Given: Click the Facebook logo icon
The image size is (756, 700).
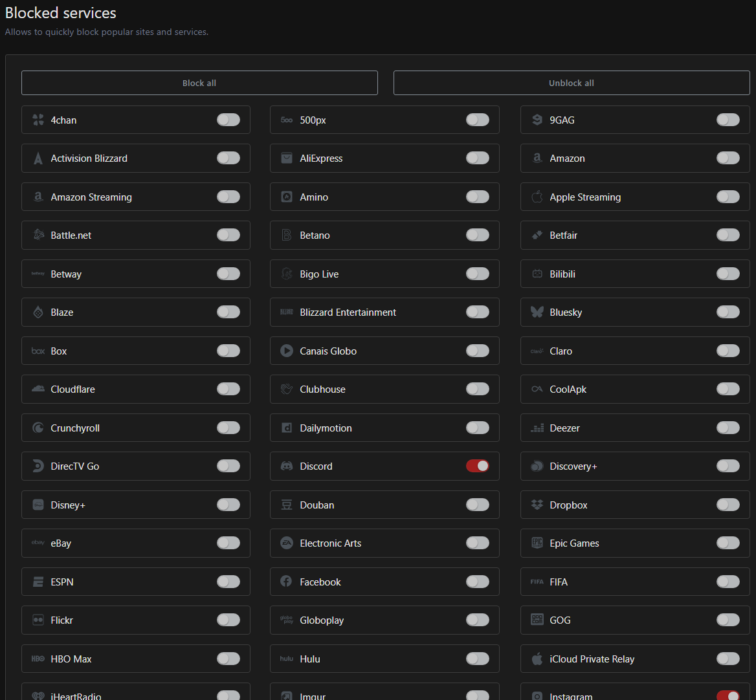Looking at the screenshot, I should pyautogui.click(x=287, y=582).
